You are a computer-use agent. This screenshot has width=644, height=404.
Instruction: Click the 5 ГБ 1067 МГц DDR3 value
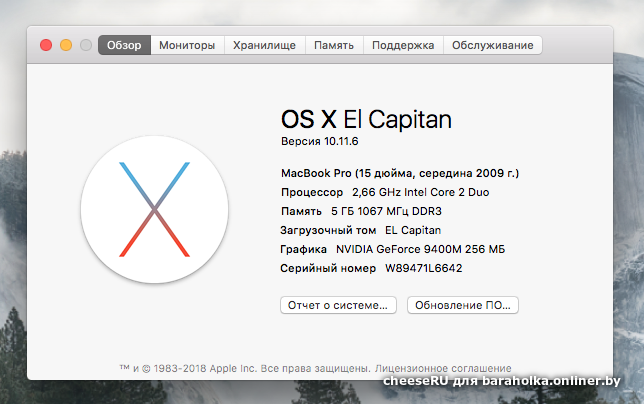tap(386, 211)
